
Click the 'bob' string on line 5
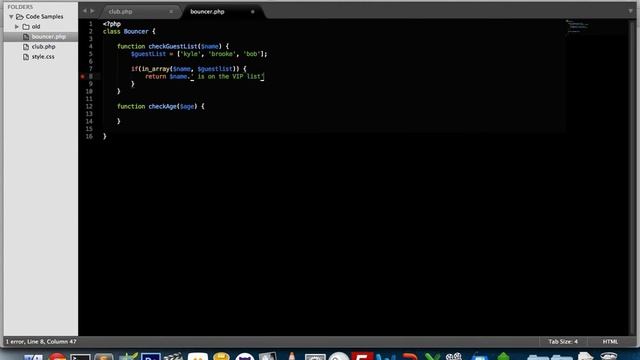pos(252,54)
